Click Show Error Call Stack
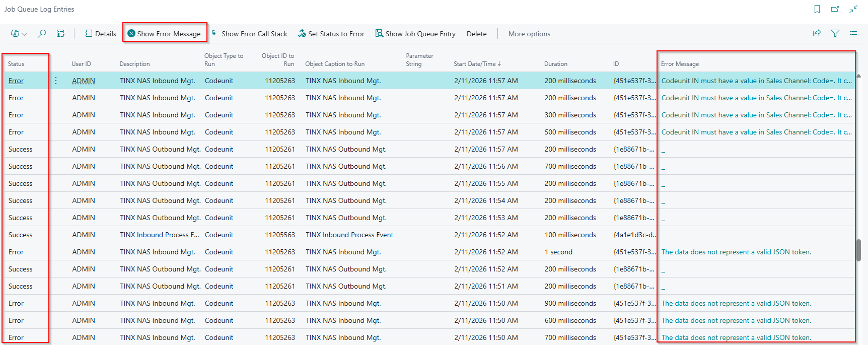Screen dimensions: 868x345 pos(250,34)
